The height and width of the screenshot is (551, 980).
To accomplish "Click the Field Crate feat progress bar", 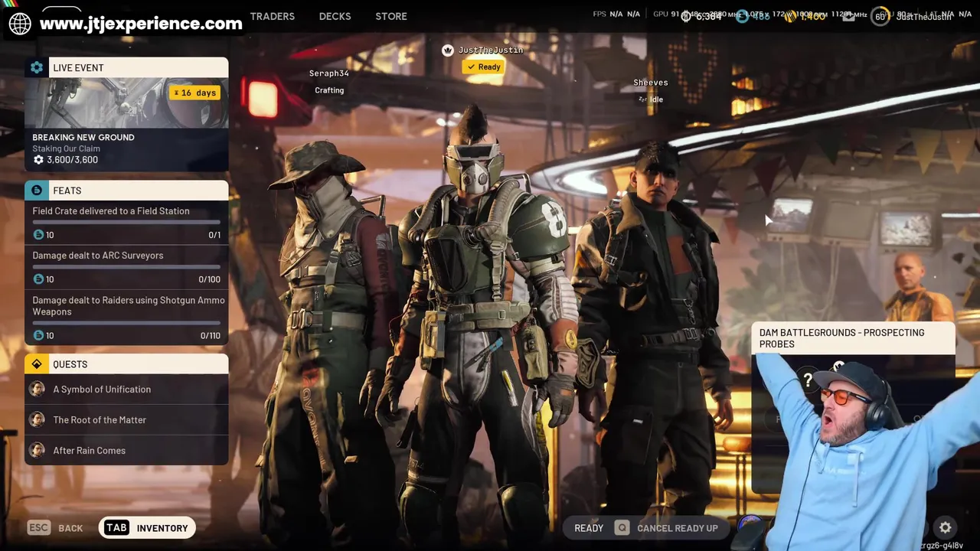I will [x=126, y=223].
